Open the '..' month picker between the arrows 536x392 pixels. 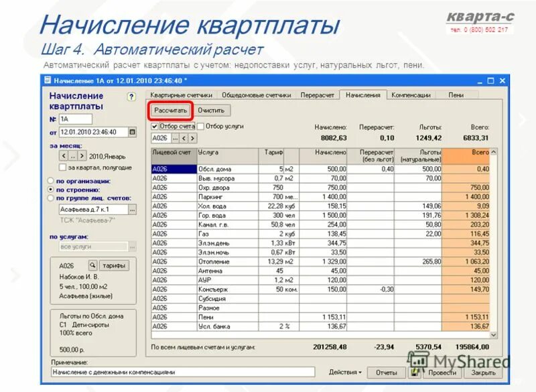click(72, 156)
